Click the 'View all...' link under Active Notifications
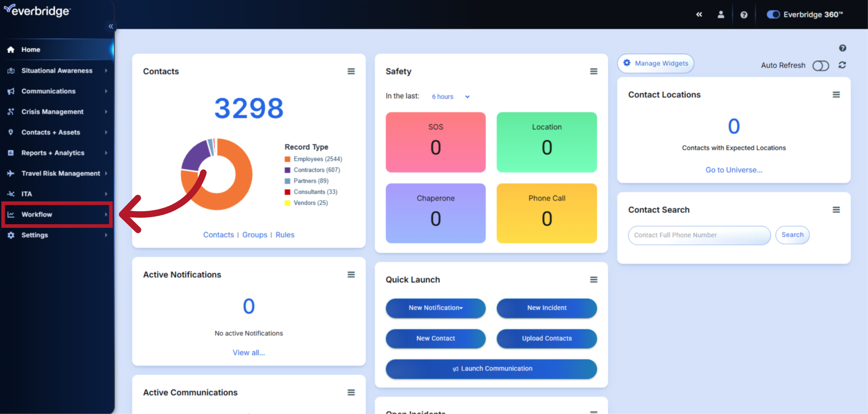Viewport: 868px width, 414px height. (x=249, y=352)
